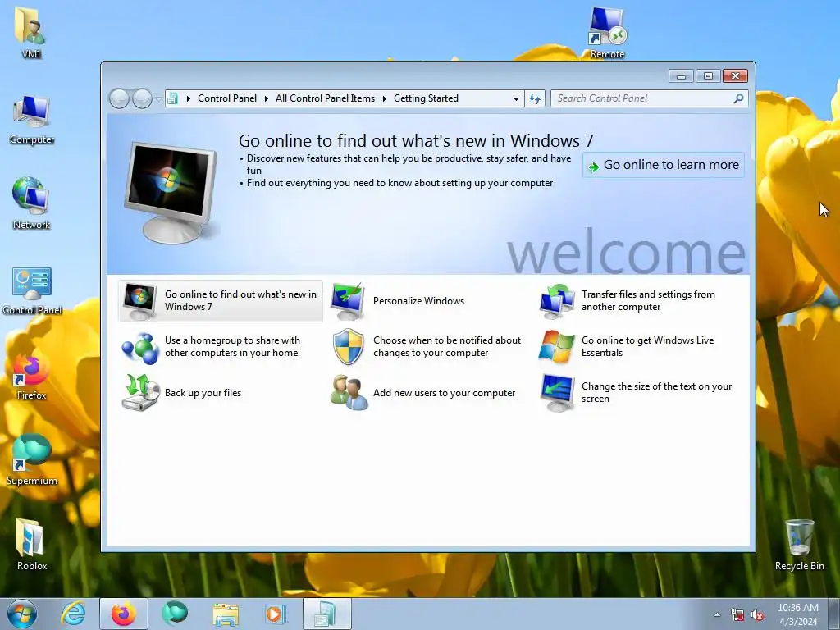Image resolution: width=840 pixels, height=630 pixels.
Task: Open Windows Media Player from the taskbar
Action: [x=276, y=614]
